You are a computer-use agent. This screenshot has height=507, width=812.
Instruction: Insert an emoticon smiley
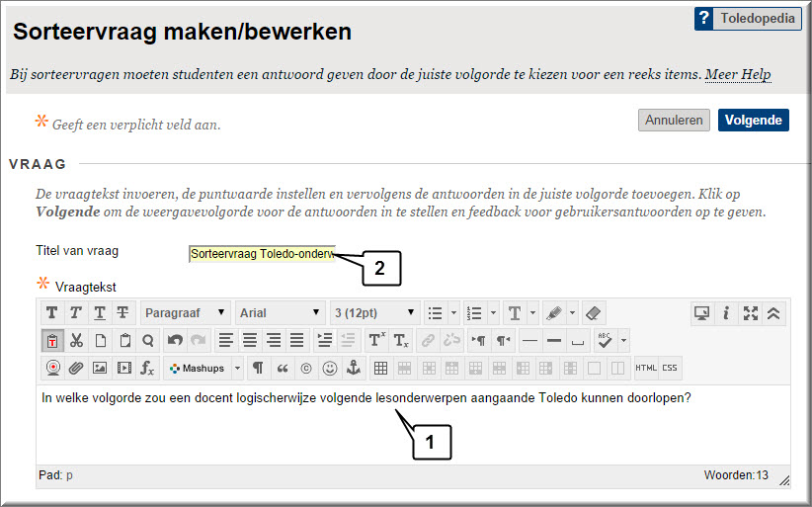(330, 369)
